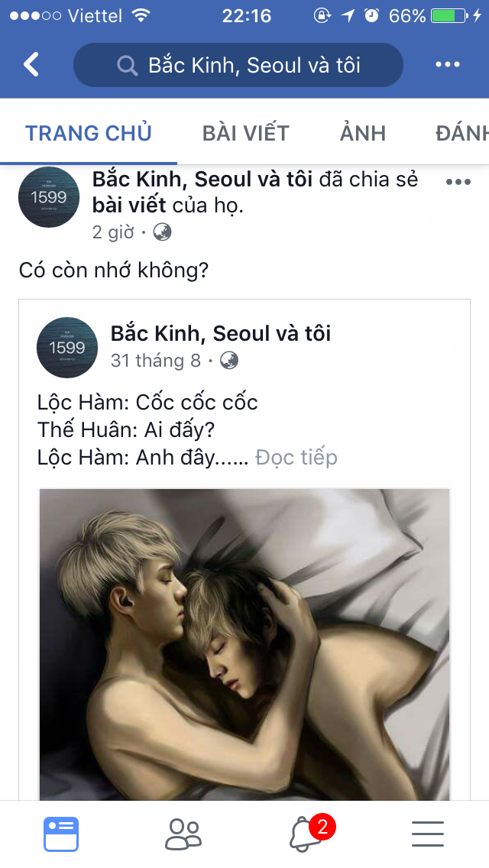Open the three-dot menu in header

click(x=448, y=64)
